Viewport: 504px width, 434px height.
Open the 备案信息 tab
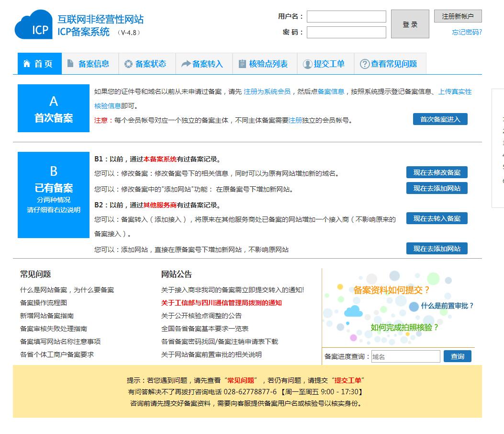click(90, 64)
